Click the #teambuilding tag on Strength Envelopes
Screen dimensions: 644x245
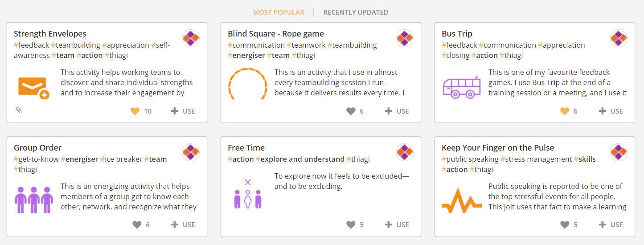pos(75,45)
